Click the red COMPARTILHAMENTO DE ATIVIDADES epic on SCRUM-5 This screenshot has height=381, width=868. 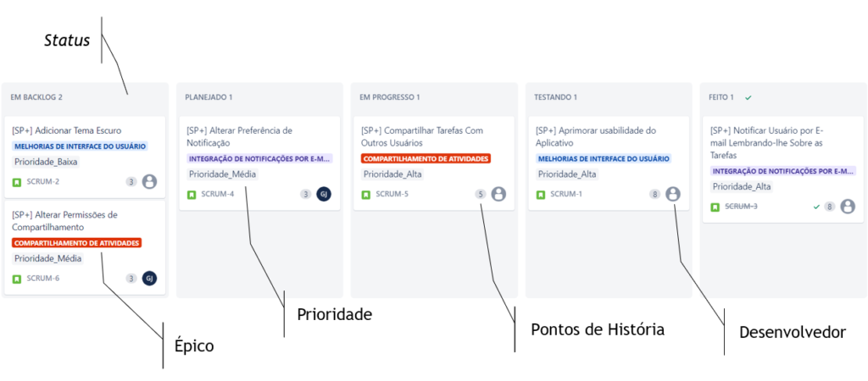[426, 158]
